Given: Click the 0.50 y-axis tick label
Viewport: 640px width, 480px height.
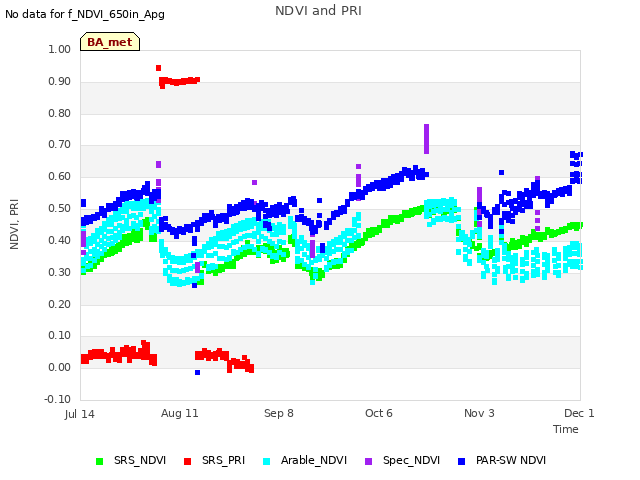Looking at the screenshot, I should 60,208.
